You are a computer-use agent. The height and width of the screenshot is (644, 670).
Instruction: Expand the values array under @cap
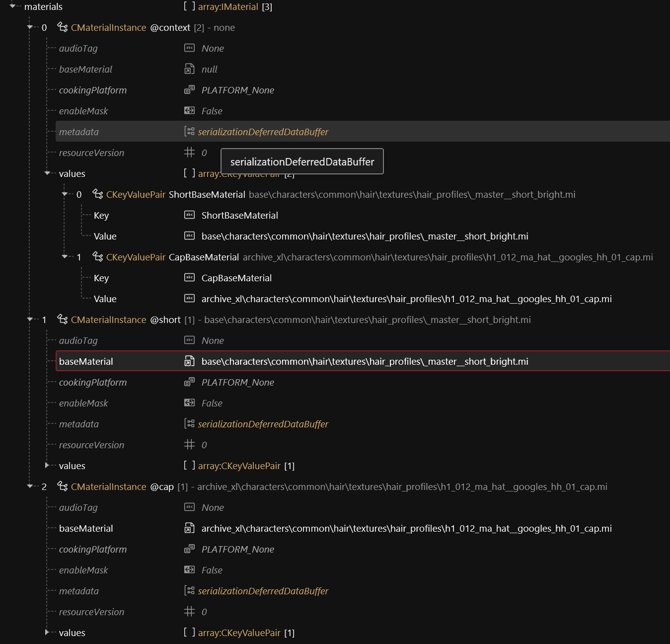(x=48, y=633)
